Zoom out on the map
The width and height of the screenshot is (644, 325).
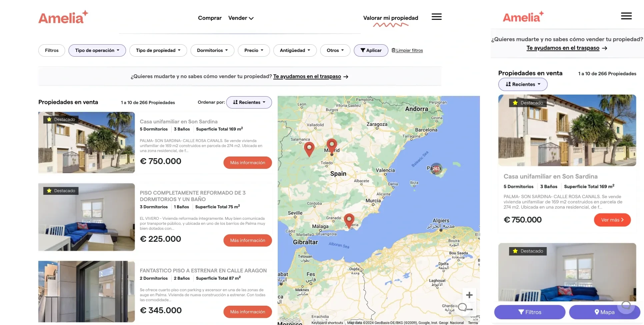click(469, 309)
